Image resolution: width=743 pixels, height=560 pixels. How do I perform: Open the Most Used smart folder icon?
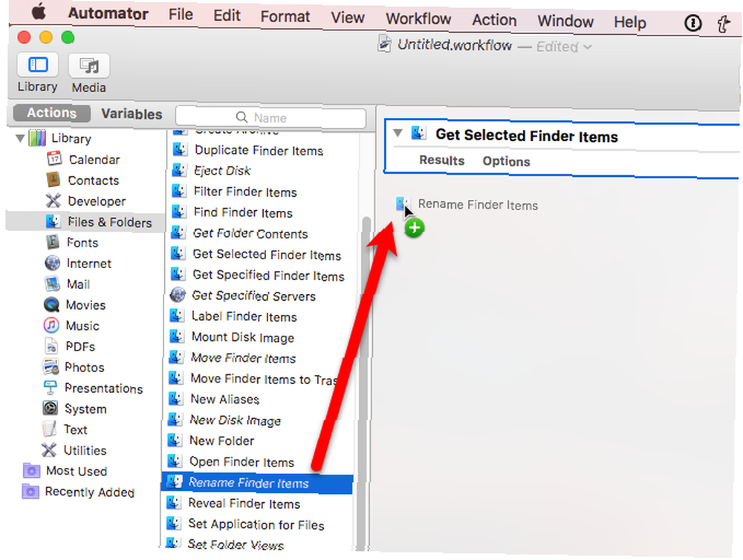pyautogui.click(x=31, y=470)
